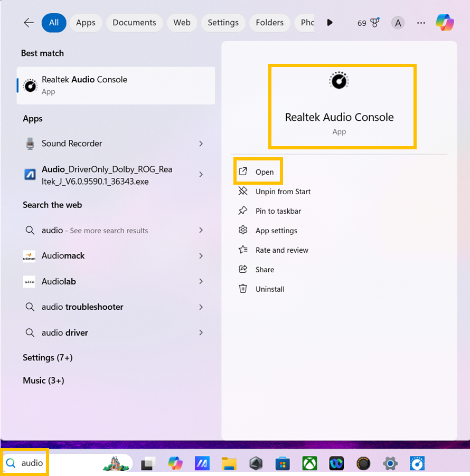Image resolution: width=470 pixels, height=476 pixels.
Task: Open File Explorer from the taskbar
Action: [x=229, y=464]
